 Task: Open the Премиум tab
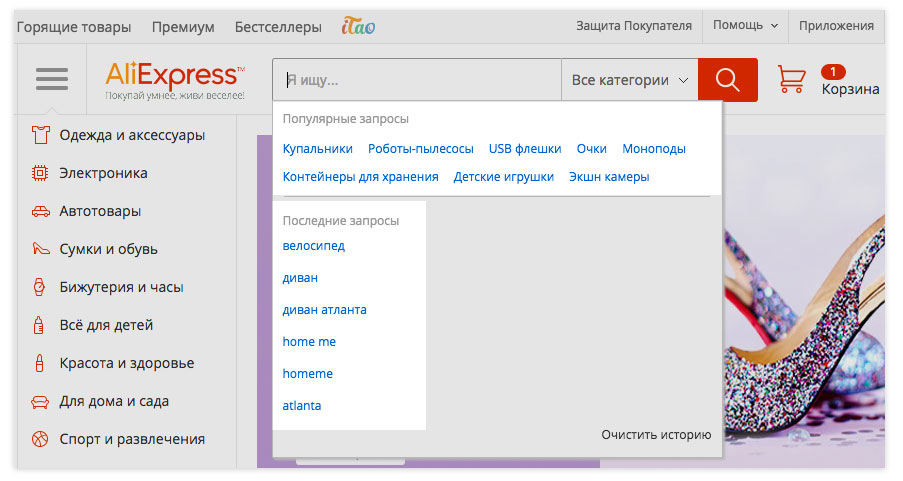click(x=183, y=27)
